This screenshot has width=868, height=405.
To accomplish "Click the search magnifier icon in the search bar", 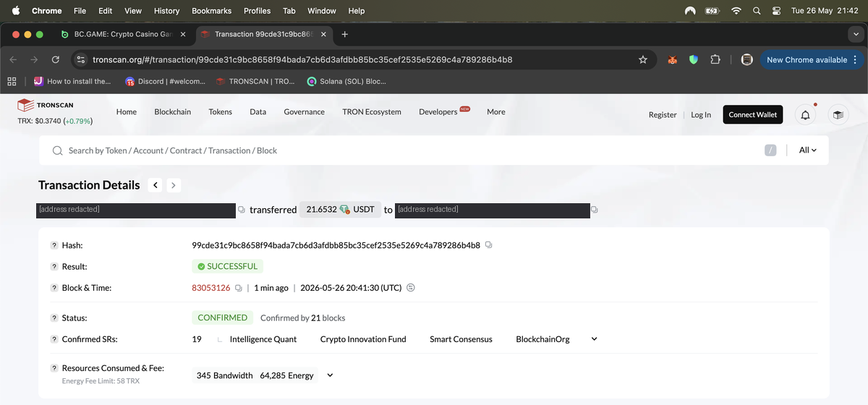I will pos(57,150).
